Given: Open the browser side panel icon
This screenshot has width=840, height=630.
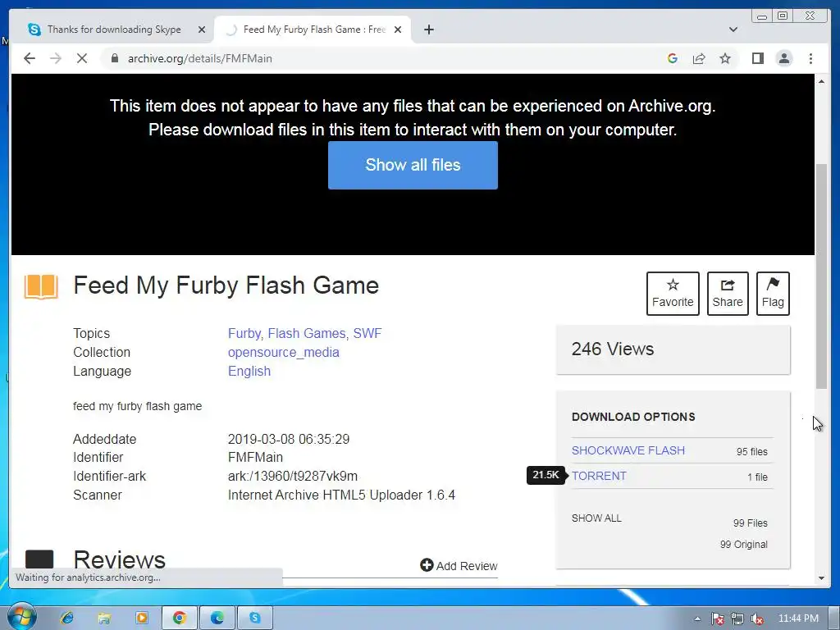Looking at the screenshot, I should (x=757, y=58).
